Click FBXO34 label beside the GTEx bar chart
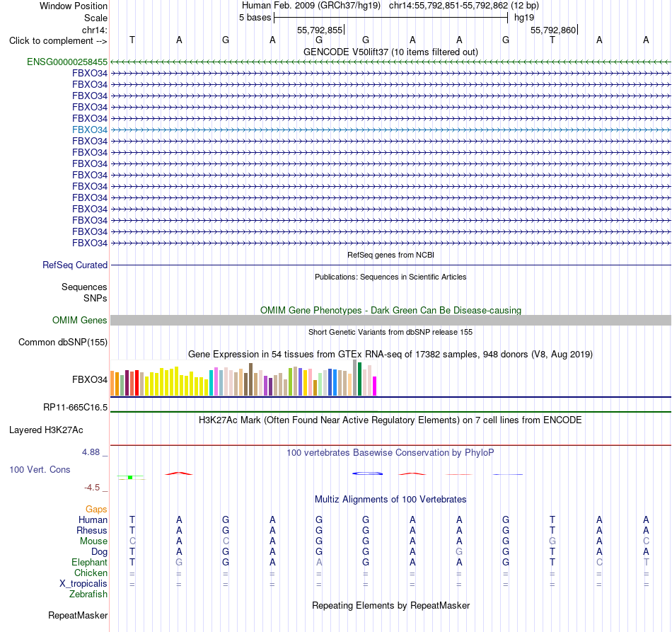The image size is (672, 632). click(x=90, y=379)
